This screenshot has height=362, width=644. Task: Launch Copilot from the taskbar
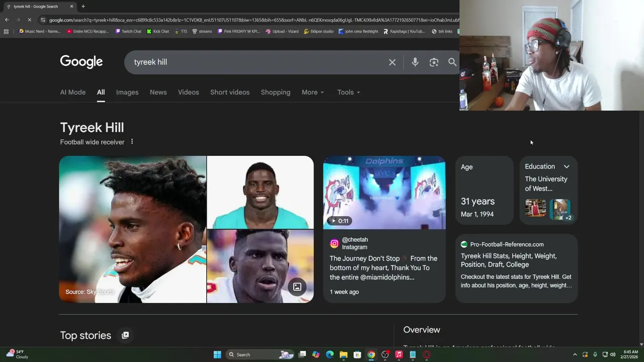point(316,354)
